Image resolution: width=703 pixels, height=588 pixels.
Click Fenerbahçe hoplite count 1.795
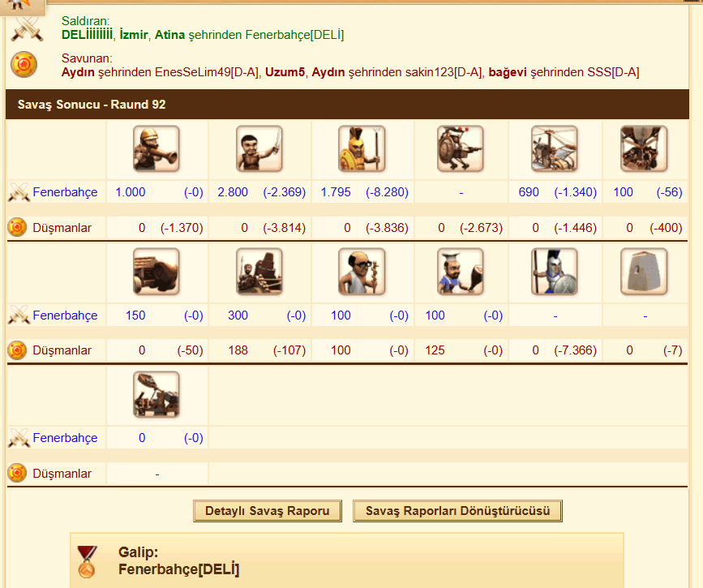[336, 192]
